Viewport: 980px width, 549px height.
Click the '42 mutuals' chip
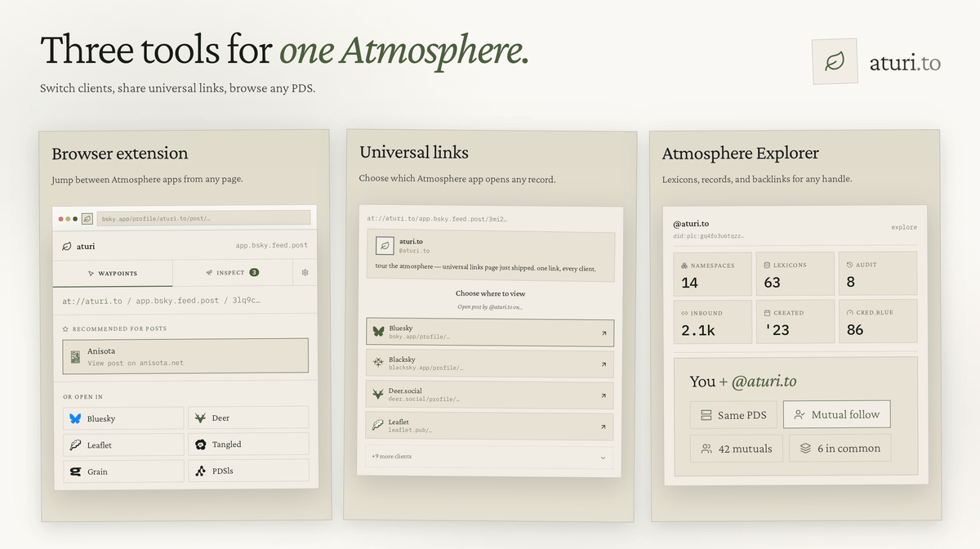pyautogui.click(x=737, y=449)
